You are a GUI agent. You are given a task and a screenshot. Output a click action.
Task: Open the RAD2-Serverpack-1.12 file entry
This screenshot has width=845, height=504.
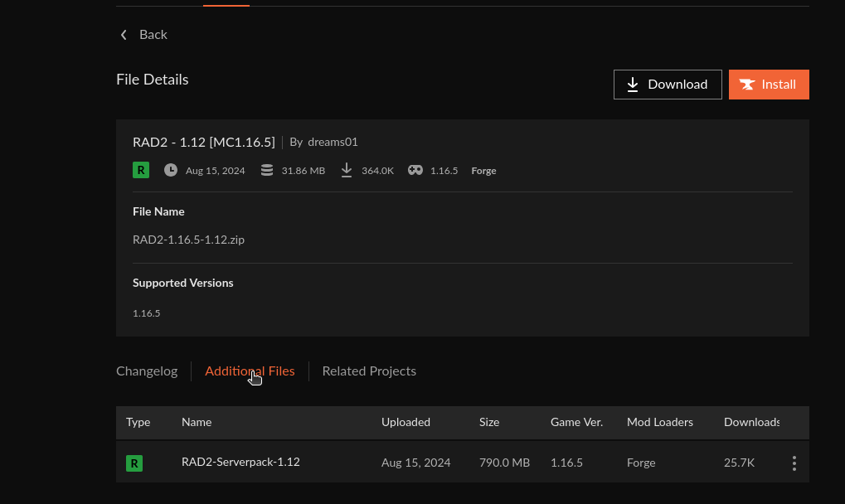click(x=240, y=462)
